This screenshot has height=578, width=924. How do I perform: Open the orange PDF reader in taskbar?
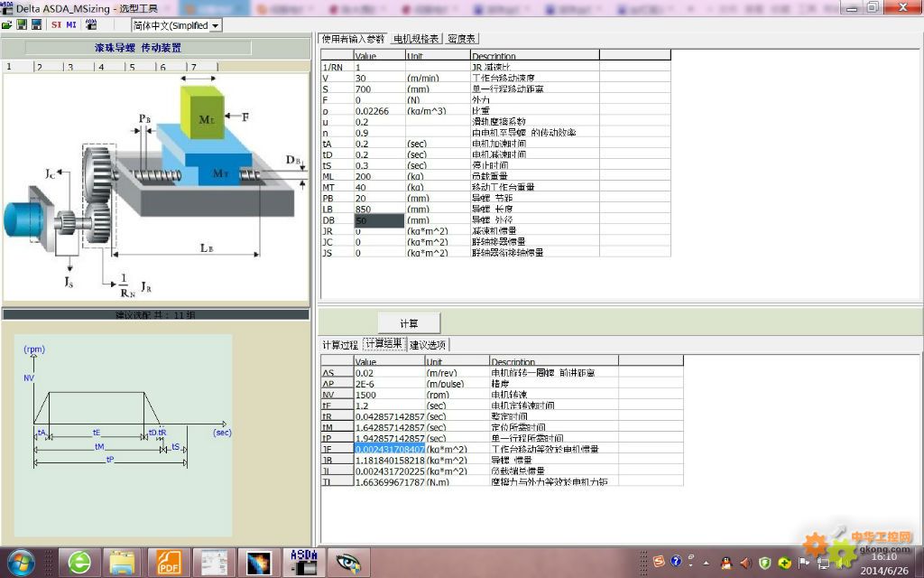168,562
